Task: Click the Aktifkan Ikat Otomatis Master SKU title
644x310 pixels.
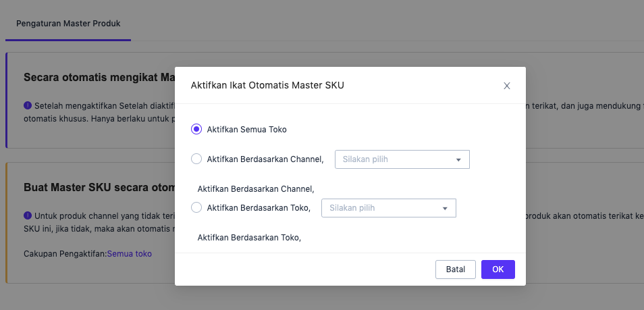Action: coord(267,85)
